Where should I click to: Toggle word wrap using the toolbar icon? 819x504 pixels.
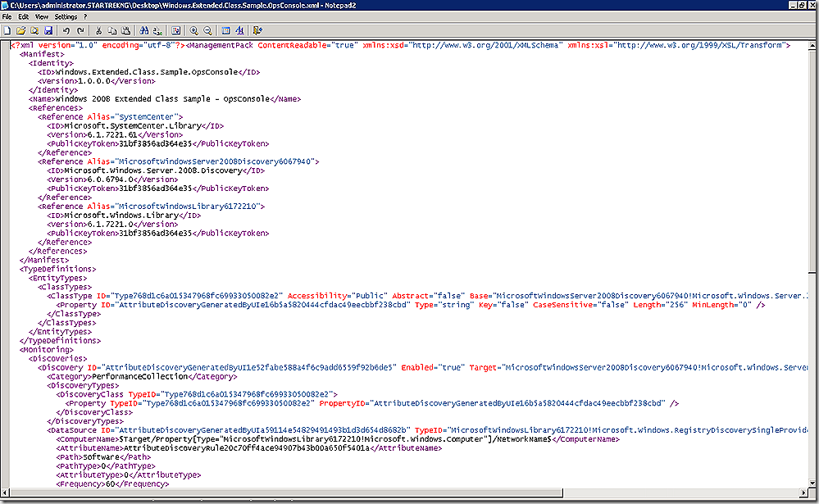point(176,31)
